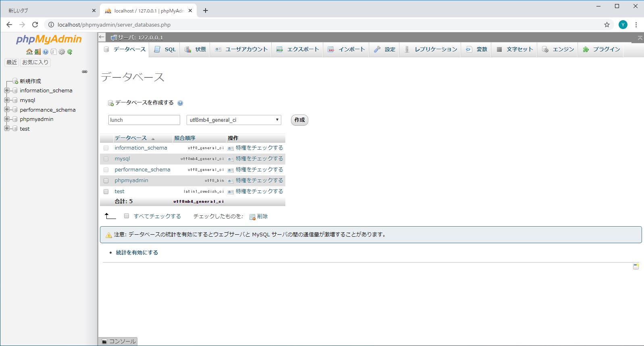Screen dimensions: 644x346
Task: Expand the mysql node in sidebar tree
Action: 7,100
